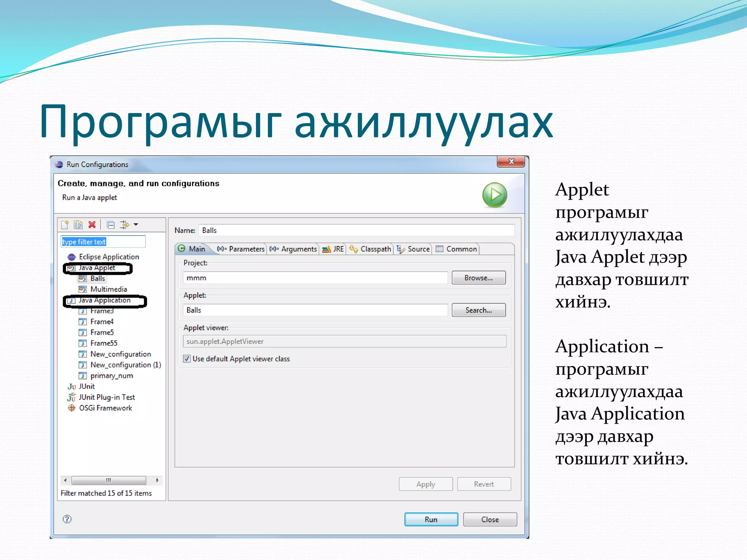Click the Revert button
This screenshot has height=560, width=747.
(484, 484)
